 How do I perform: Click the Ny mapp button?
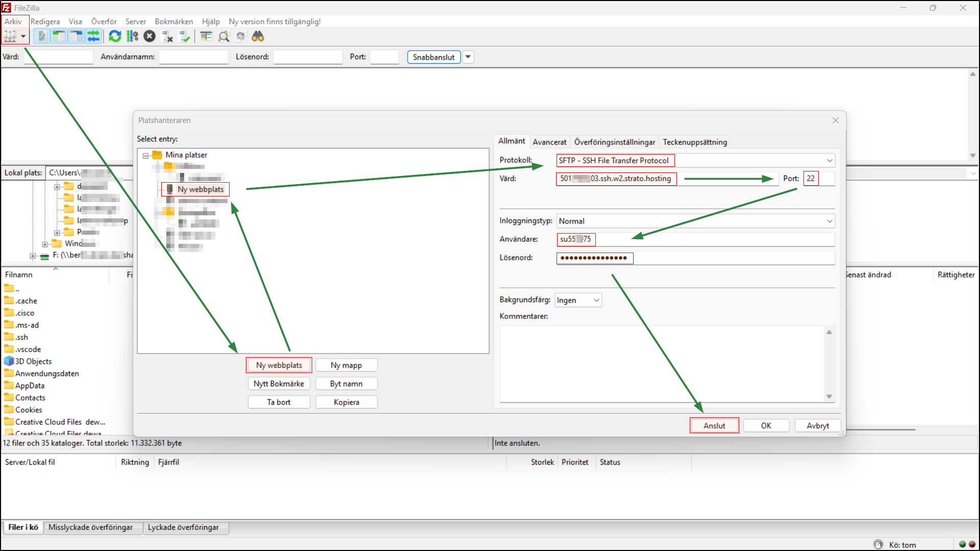(x=346, y=365)
